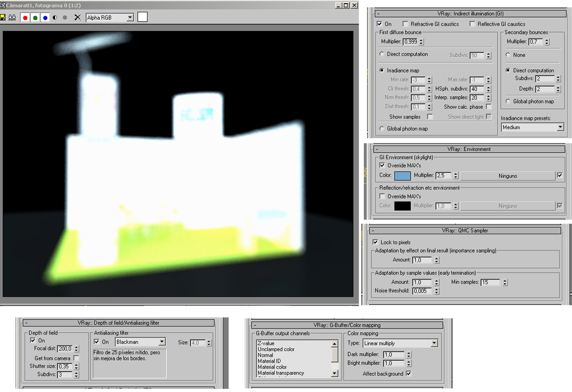This screenshot has width=572, height=392.
Task: Click the clone rendered frame window icon
Action: (x=12, y=17)
